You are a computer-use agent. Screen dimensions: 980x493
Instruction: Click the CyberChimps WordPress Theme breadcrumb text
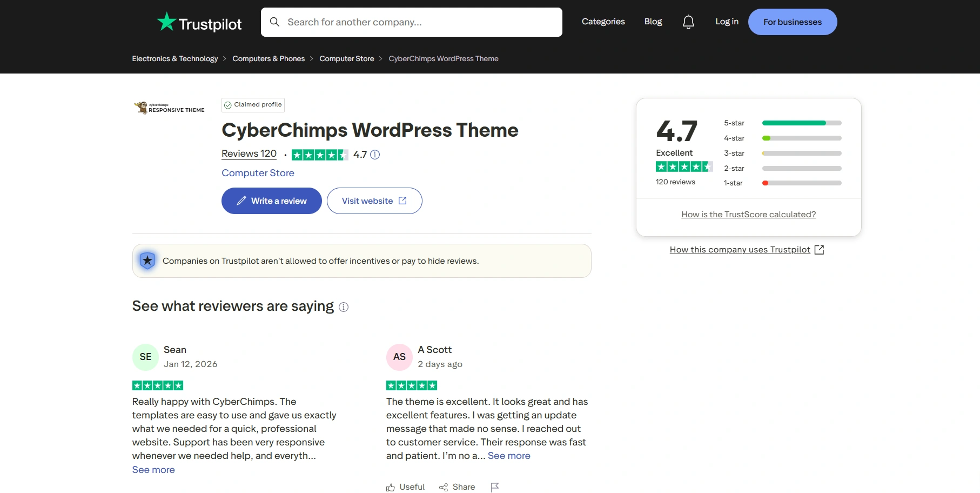coord(444,58)
